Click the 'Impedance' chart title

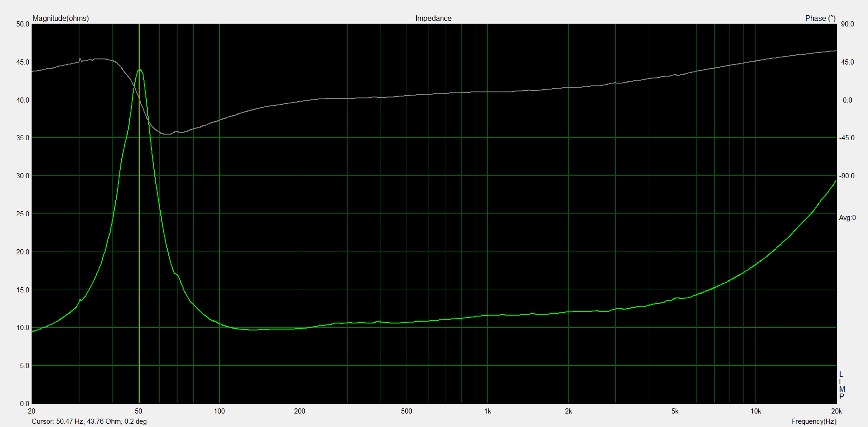[433, 19]
